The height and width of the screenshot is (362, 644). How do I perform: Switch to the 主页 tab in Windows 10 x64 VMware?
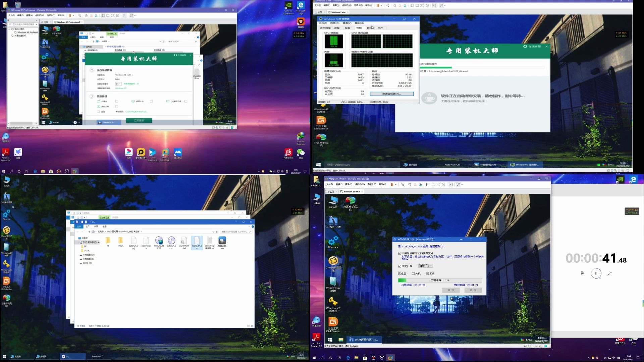[330, 192]
